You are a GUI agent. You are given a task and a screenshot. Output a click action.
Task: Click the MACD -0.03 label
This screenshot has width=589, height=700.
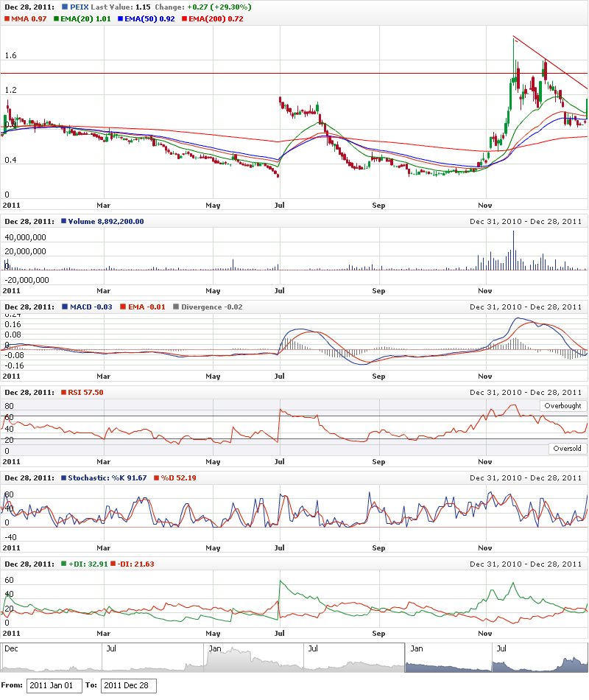(91, 307)
